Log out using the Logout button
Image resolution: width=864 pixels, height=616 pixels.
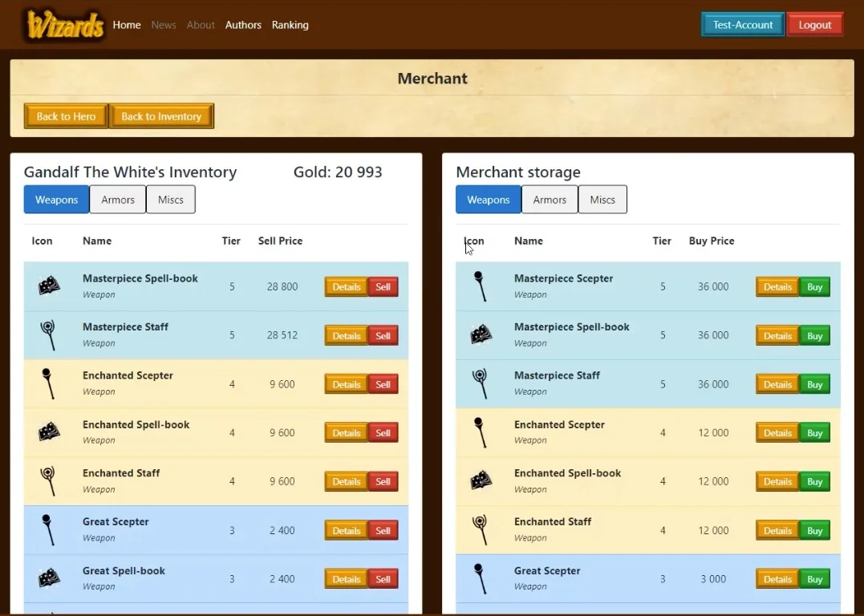pyautogui.click(x=815, y=25)
